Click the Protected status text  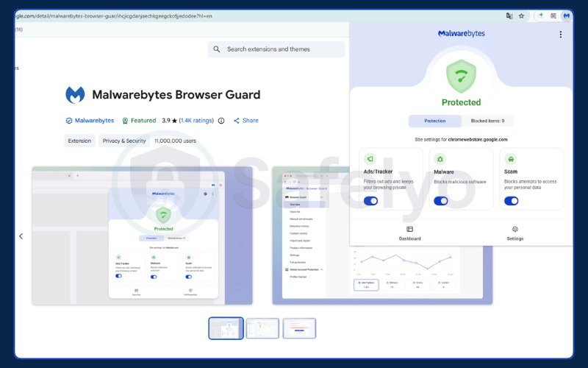coord(461,102)
